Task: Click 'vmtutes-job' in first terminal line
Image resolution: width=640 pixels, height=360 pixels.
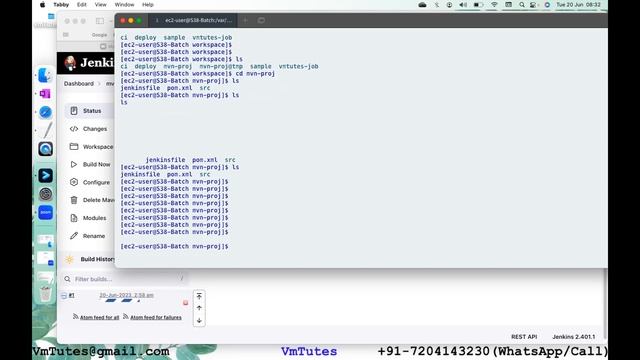Action: [212, 38]
